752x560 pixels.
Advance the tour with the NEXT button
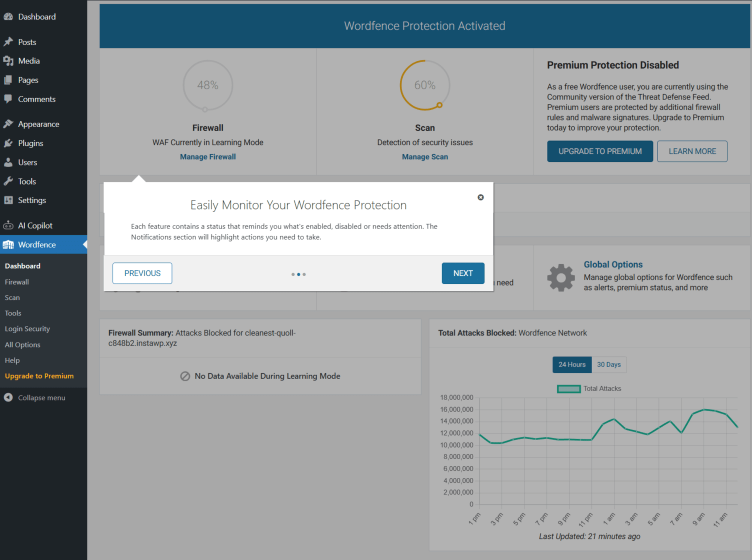[x=463, y=273]
